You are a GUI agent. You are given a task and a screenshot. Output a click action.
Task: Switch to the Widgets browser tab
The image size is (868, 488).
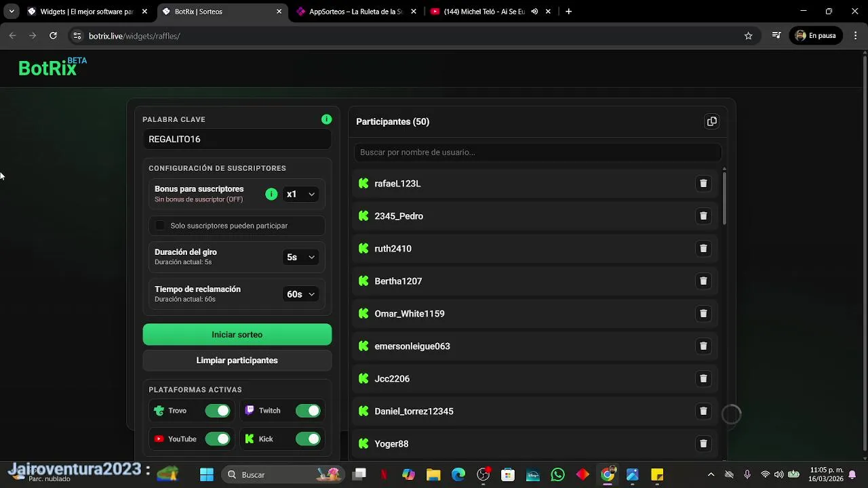click(x=87, y=12)
